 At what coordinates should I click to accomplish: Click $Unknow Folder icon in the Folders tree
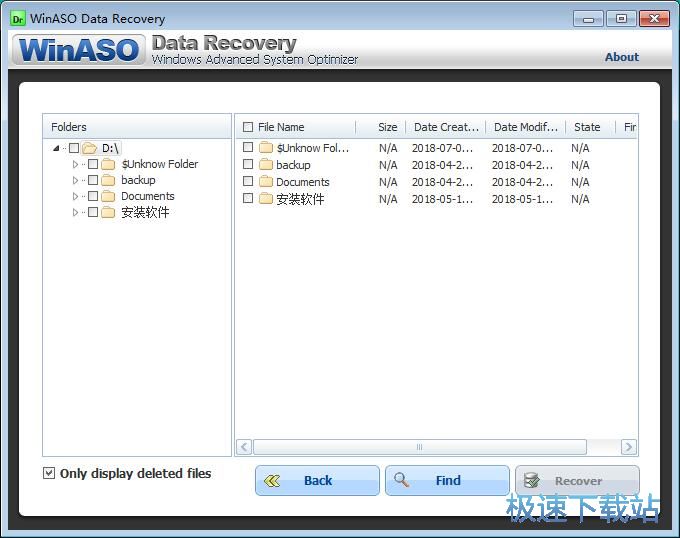click(108, 164)
